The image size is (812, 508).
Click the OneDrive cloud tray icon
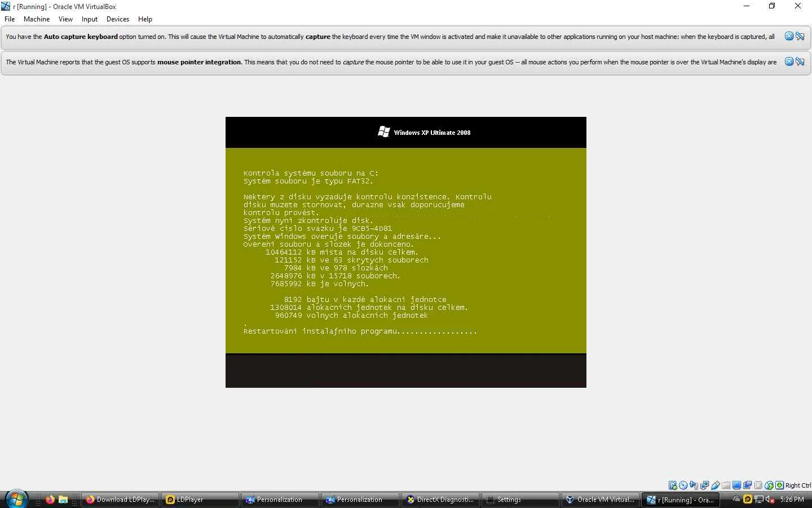click(736, 499)
